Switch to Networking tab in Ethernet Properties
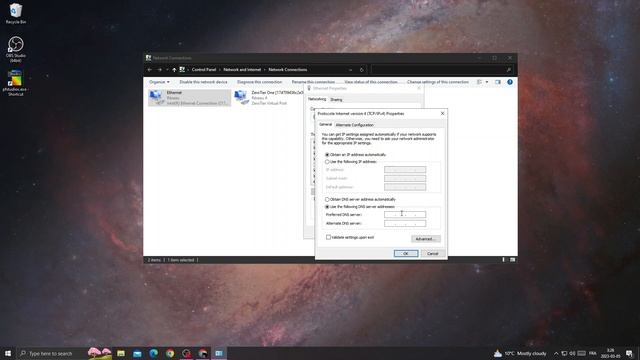The width and height of the screenshot is (640, 360). click(317, 99)
